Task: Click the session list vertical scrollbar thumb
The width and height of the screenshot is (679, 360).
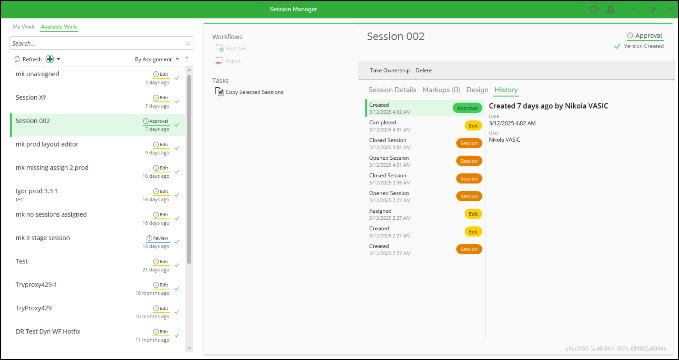Action: [189, 169]
